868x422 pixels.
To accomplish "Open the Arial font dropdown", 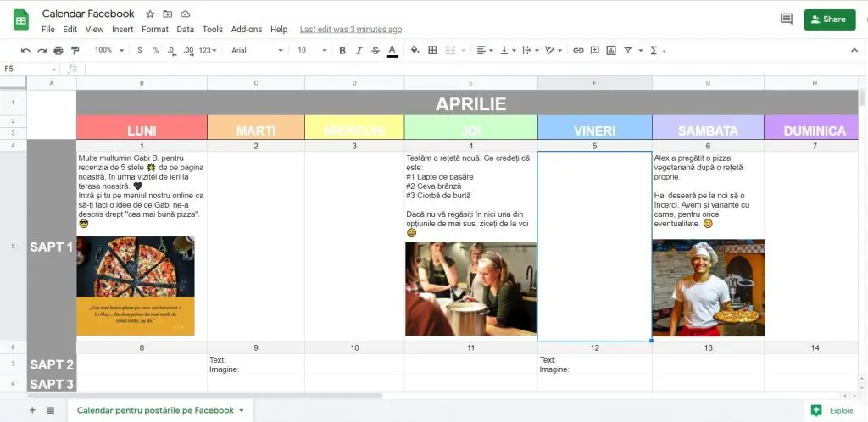I will [257, 50].
